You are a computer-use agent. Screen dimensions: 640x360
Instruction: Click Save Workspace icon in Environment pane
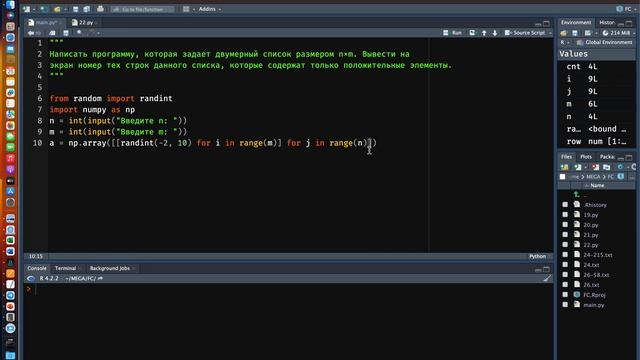tap(575, 33)
